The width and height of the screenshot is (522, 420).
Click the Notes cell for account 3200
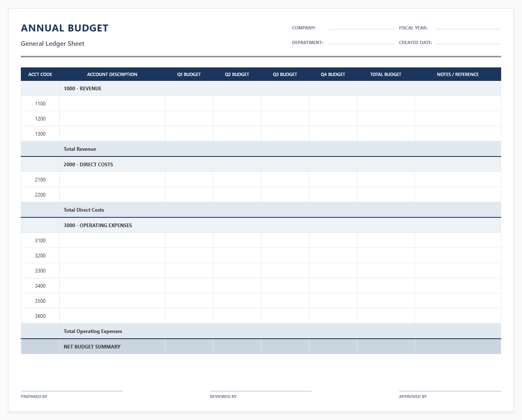(457, 256)
